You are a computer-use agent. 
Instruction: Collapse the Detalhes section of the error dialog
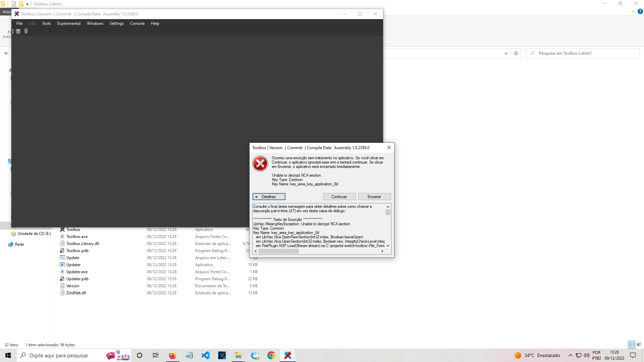[269, 196]
